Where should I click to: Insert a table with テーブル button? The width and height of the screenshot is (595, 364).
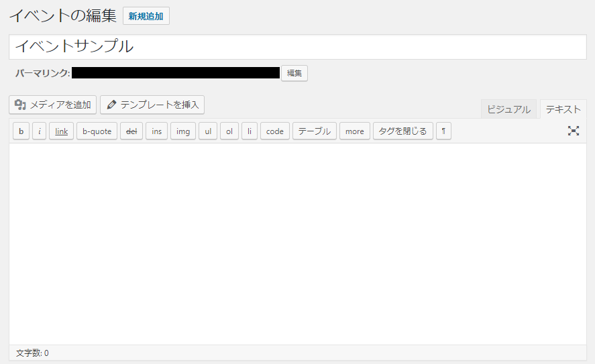[x=315, y=131]
